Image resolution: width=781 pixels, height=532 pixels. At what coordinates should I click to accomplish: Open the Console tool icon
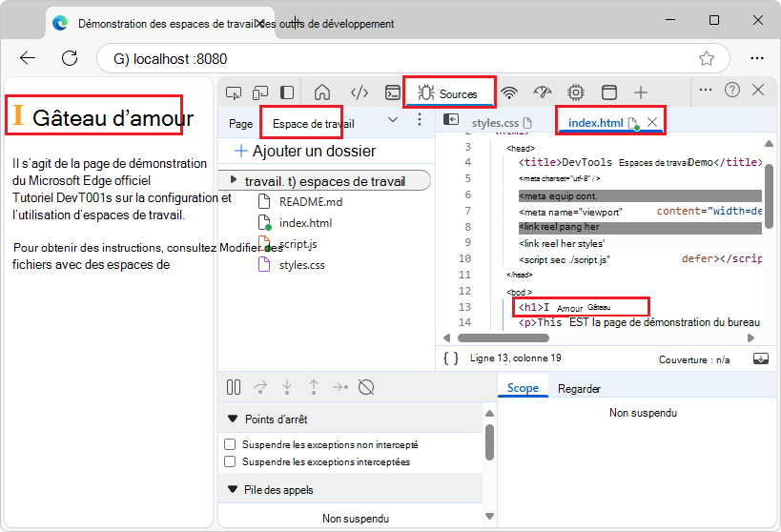[x=393, y=92]
